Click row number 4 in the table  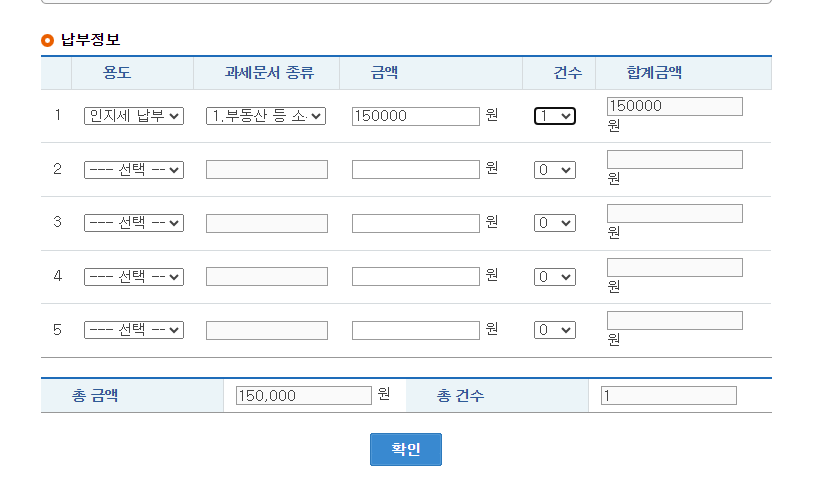point(57,276)
